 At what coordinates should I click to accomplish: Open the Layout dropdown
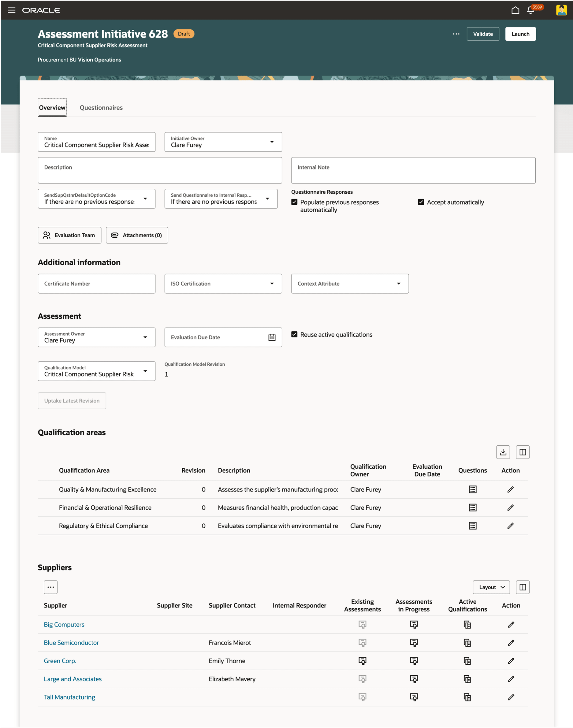click(491, 587)
